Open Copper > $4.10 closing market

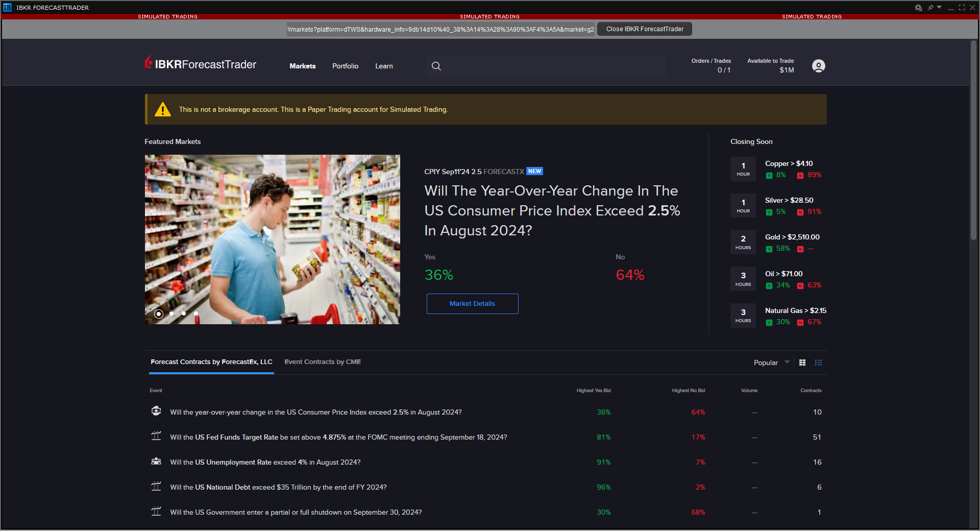tap(789, 164)
